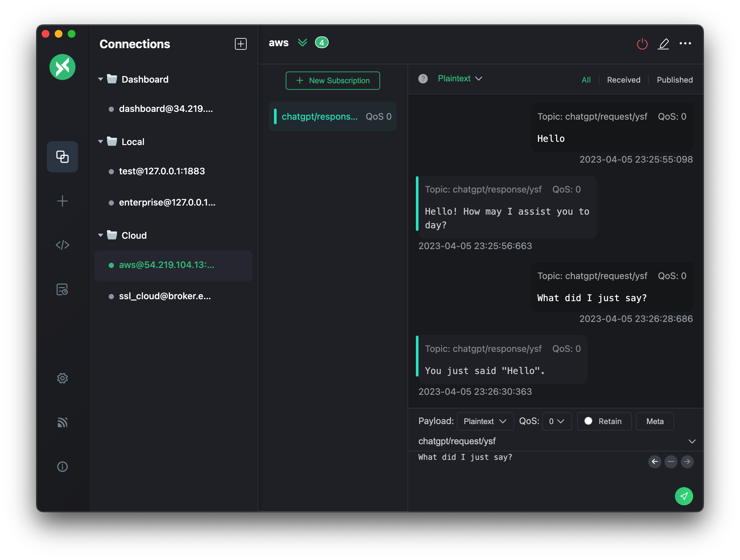The height and width of the screenshot is (560, 740).
Task: Click the 'Hello! How may I assist' message
Action: [x=507, y=207]
